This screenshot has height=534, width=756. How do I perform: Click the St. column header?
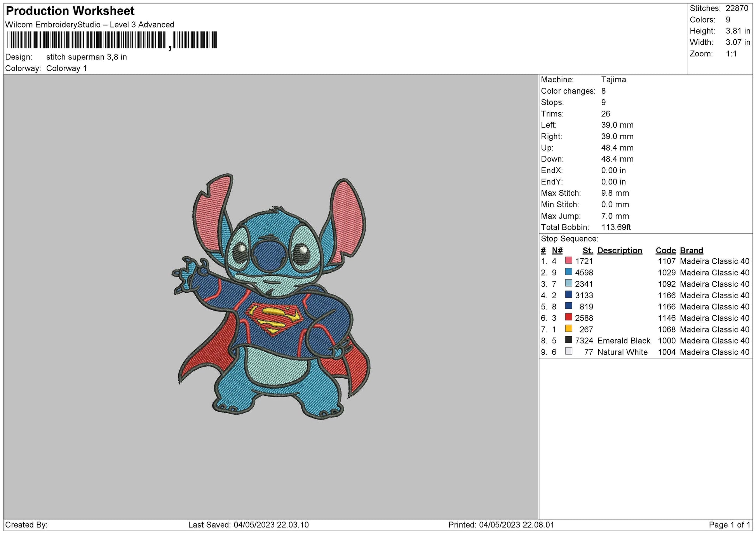(x=588, y=250)
